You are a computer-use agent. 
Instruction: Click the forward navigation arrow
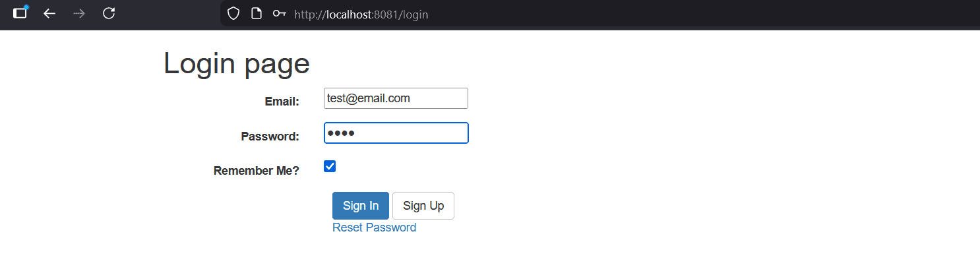pyautogui.click(x=79, y=13)
